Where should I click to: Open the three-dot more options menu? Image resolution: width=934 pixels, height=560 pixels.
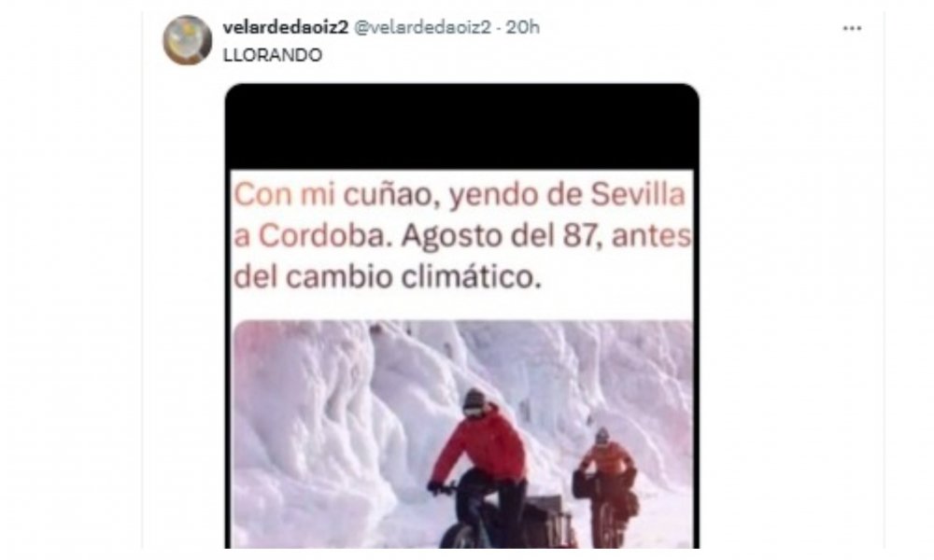[852, 28]
